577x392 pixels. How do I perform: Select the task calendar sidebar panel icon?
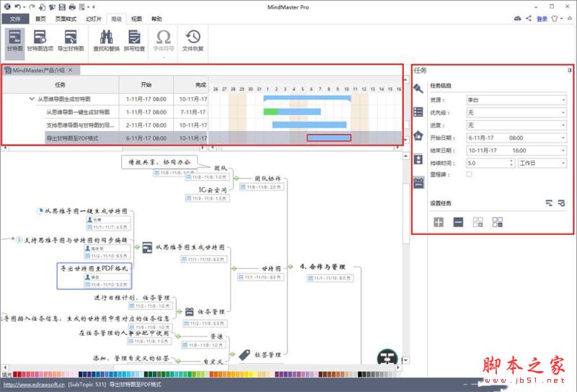418,182
